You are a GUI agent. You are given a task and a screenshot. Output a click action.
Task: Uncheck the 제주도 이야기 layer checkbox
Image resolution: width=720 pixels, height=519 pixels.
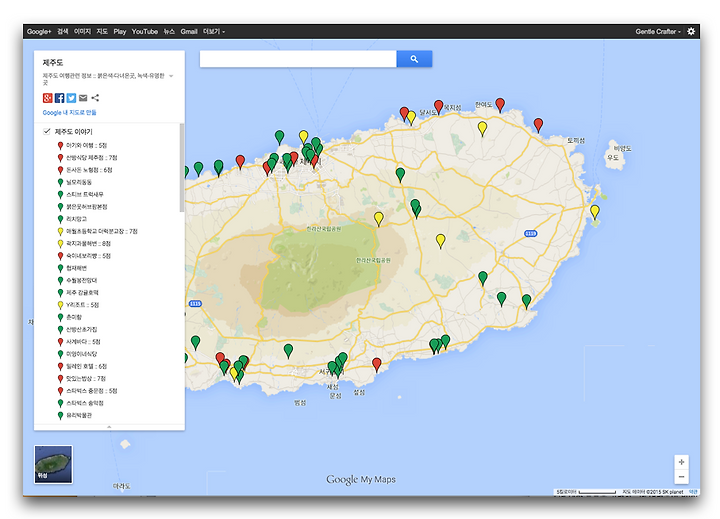[x=47, y=131]
